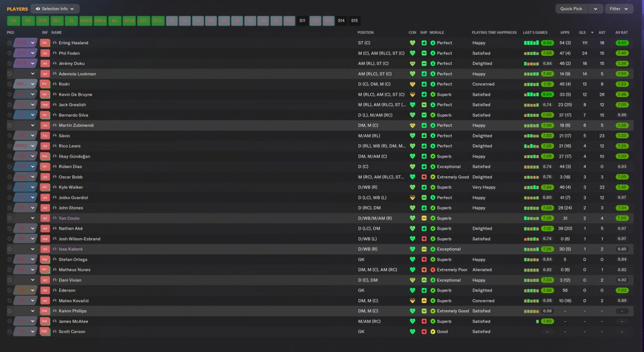
Task: Click De Bruyne's last 5 games form bars
Action: pyautogui.click(x=531, y=95)
